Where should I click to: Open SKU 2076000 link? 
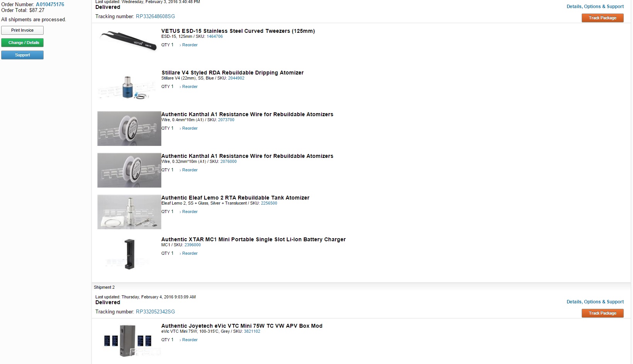pos(228,161)
